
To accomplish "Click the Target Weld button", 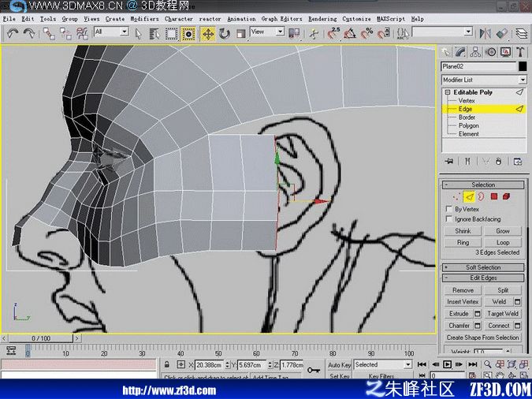I will click(x=503, y=314).
